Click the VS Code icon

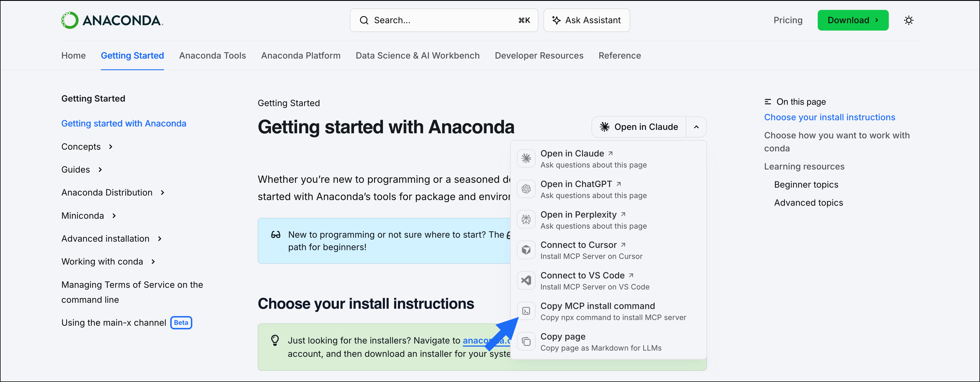tap(526, 280)
